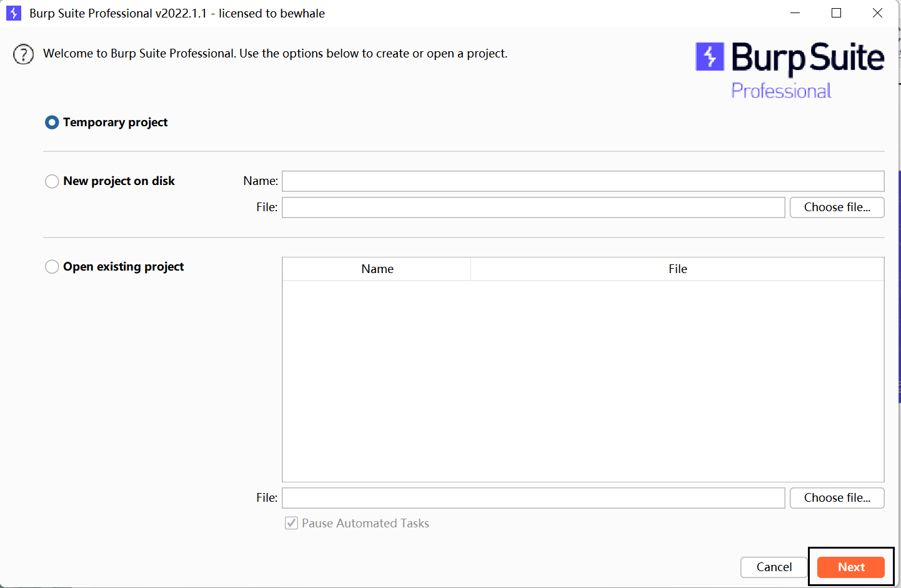Click the File column header

[x=677, y=269]
